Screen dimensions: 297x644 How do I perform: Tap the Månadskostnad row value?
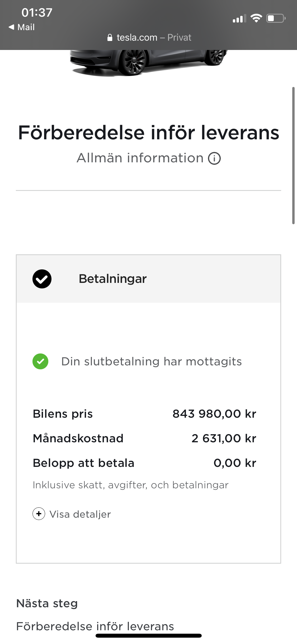(x=224, y=438)
